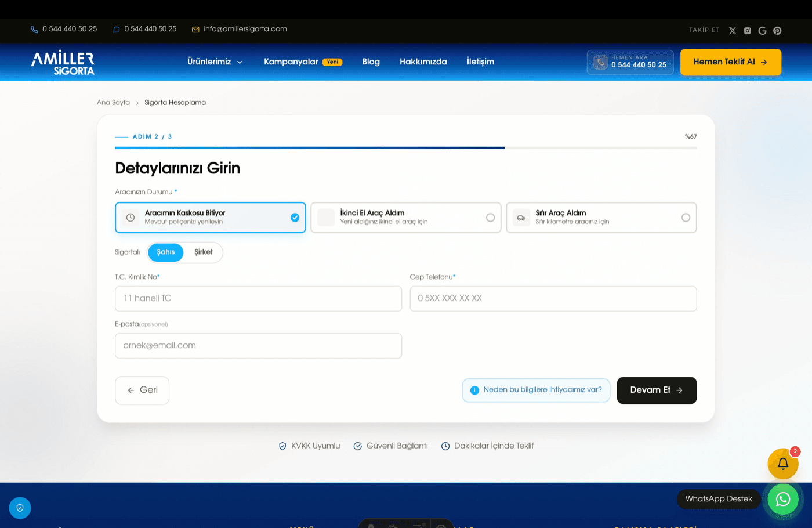
Task: Click the shield privacy icon
Action: pos(20,508)
